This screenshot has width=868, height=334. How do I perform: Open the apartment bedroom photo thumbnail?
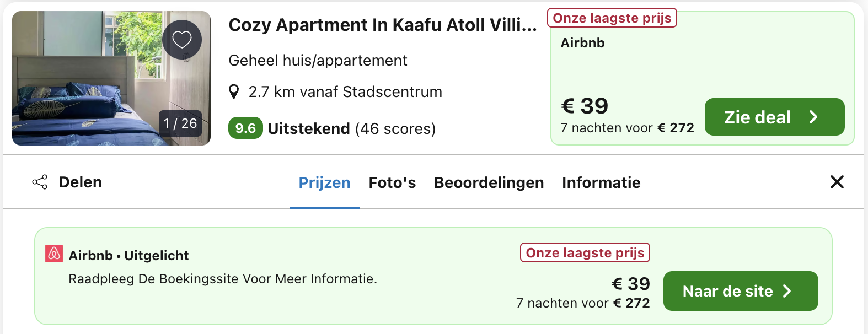click(x=88, y=77)
